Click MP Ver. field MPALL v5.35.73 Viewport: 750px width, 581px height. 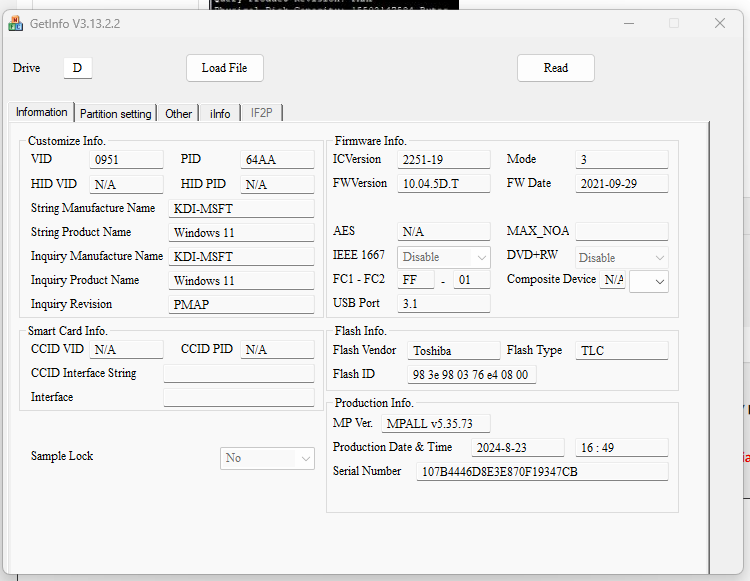(x=436, y=424)
